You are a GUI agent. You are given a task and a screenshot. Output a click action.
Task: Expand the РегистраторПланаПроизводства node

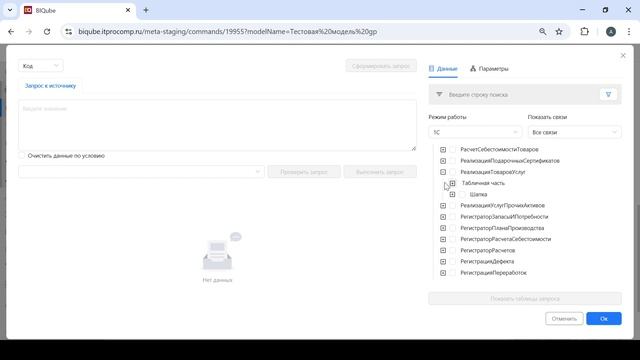click(443, 228)
